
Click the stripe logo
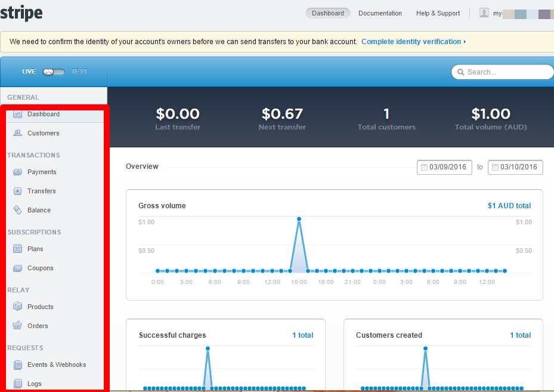21,13
